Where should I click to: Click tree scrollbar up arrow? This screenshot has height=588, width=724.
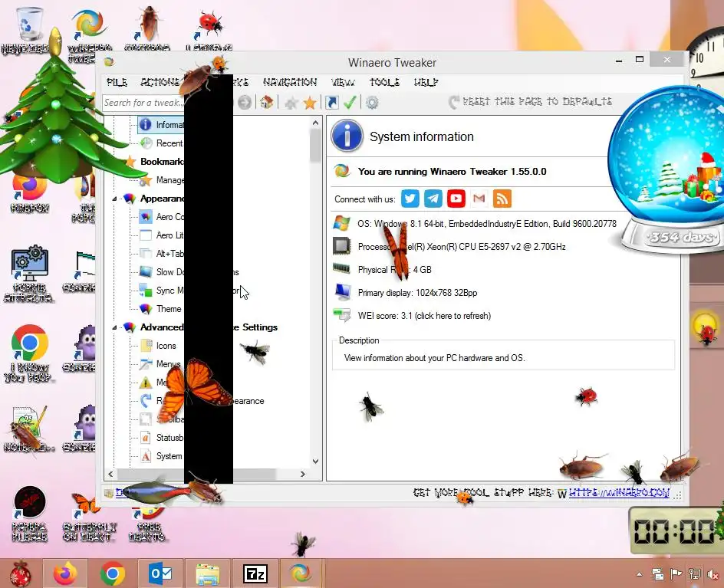(315, 123)
